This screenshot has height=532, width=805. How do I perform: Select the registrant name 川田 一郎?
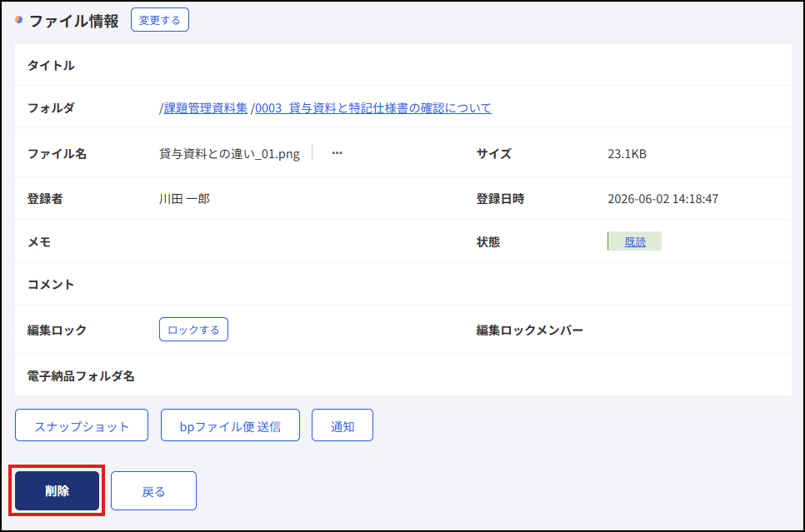coord(184,199)
